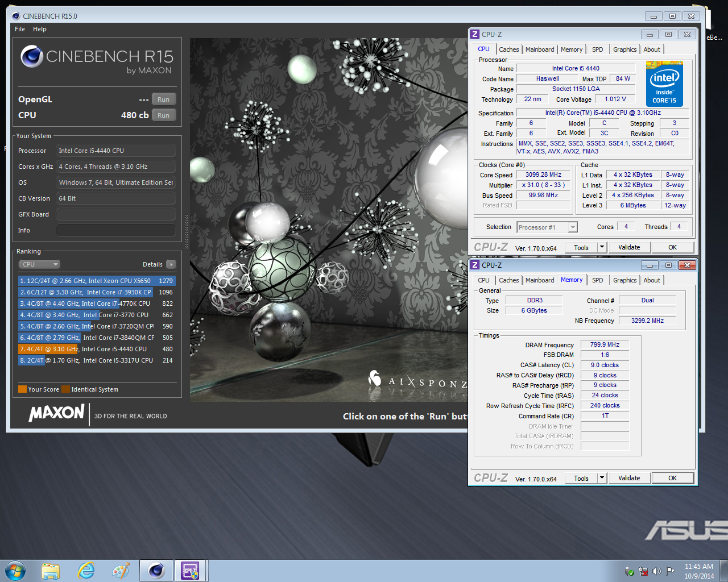Select ranking row Intel Core i5-4440
The width and height of the screenshot is (728, 582).
pyautogui.click(x=97, y=349)
